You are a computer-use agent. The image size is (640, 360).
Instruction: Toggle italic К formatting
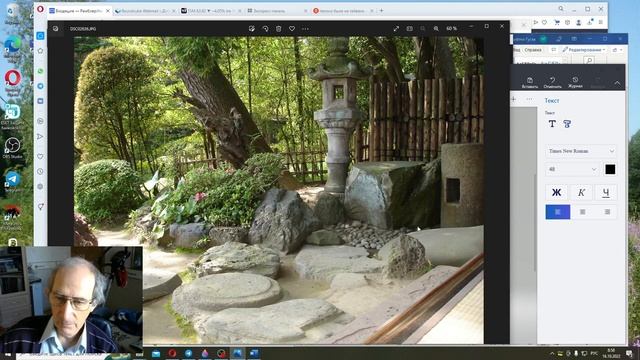(582, 192)
